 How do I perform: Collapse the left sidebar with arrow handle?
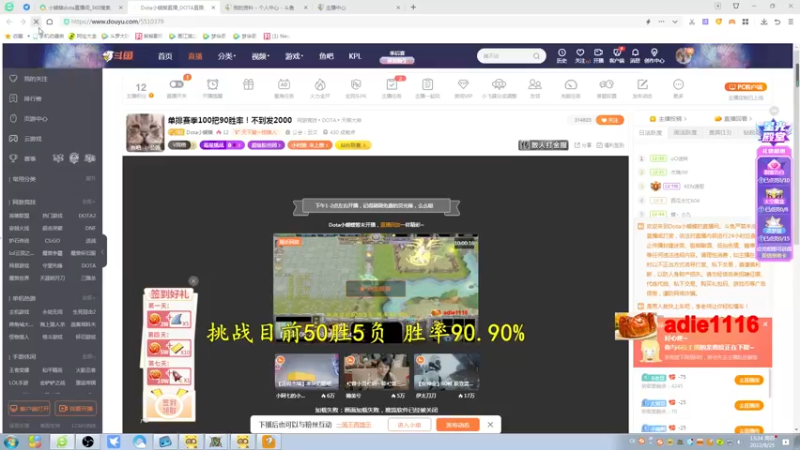103,251
